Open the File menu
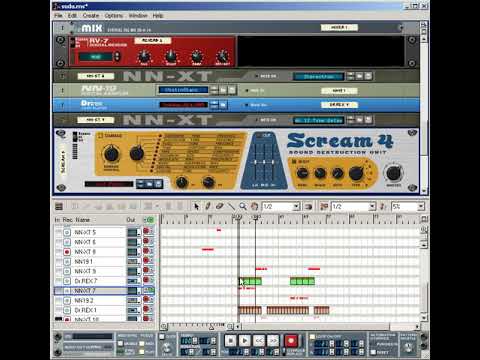 (x=58, y=16)
